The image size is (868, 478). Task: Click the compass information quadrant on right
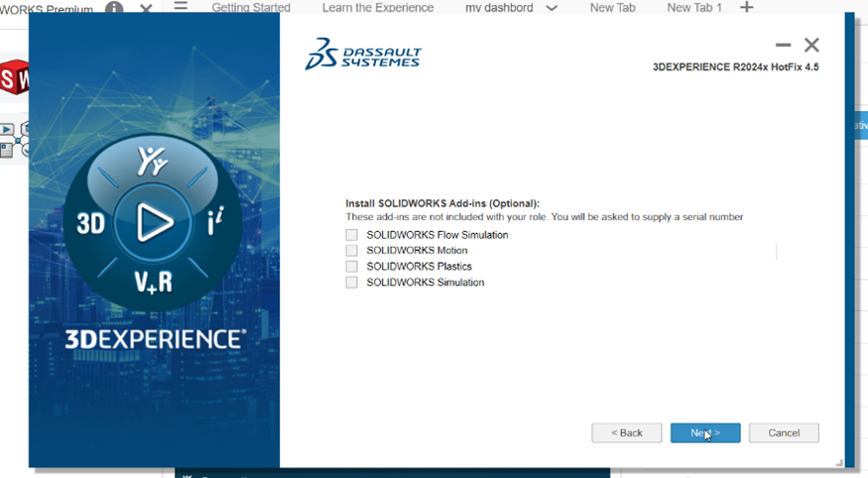pos(213,223)
